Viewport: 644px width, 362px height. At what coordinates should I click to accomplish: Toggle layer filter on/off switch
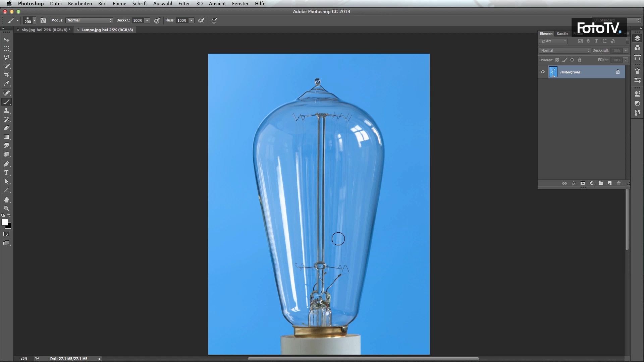[627, 41]
